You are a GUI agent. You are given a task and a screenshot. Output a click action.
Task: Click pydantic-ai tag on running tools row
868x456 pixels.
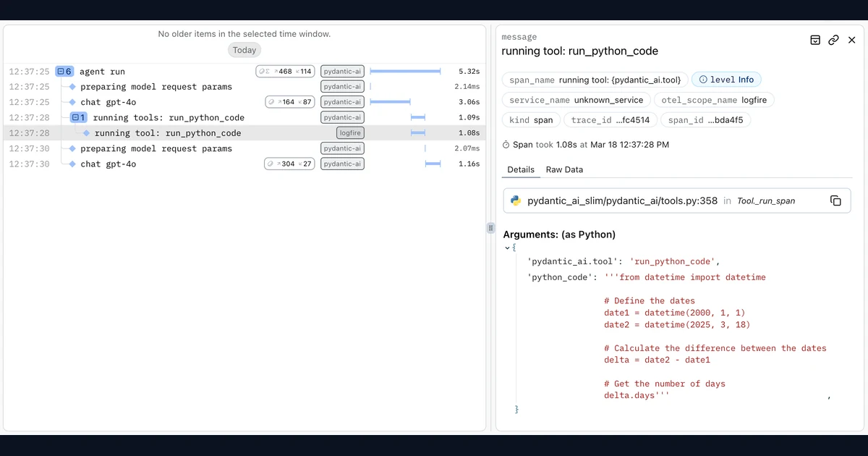coord(342,117)
